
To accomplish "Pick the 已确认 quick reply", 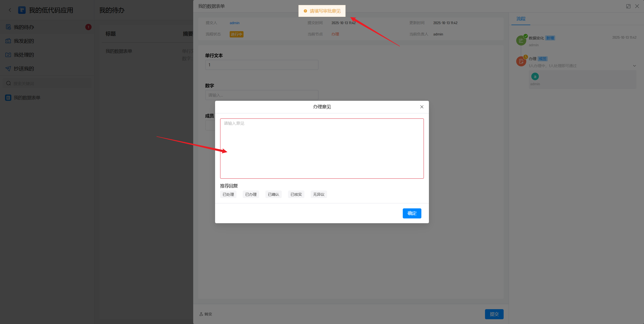I will (273, 194).
